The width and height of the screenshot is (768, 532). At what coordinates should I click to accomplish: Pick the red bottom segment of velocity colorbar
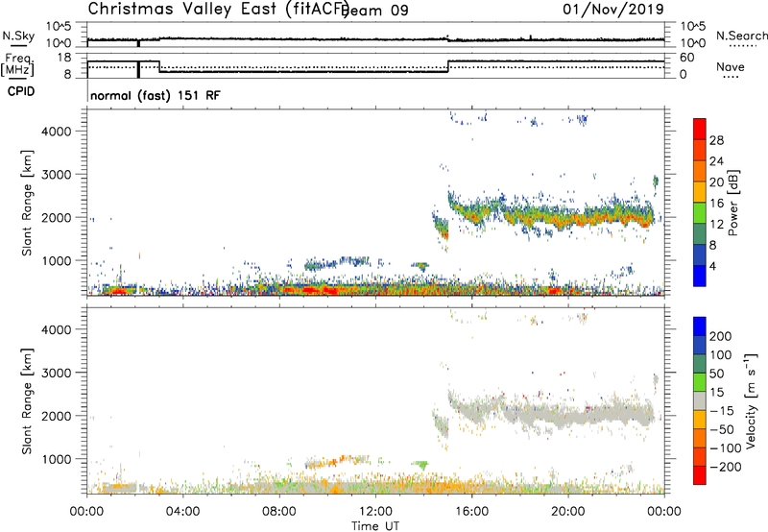pyautogui.click(x=700, y=475)
